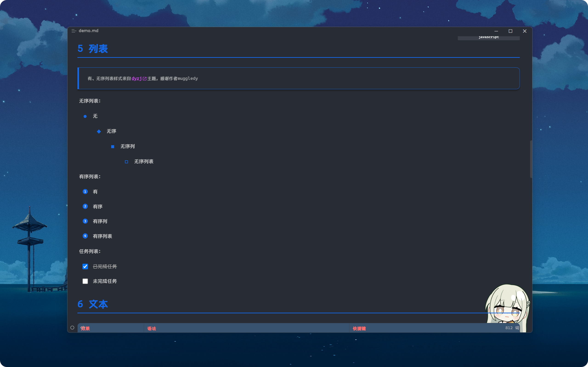Click the hollow square bullet beside 无序列表
588x367 pixels.
coord(126,162)
